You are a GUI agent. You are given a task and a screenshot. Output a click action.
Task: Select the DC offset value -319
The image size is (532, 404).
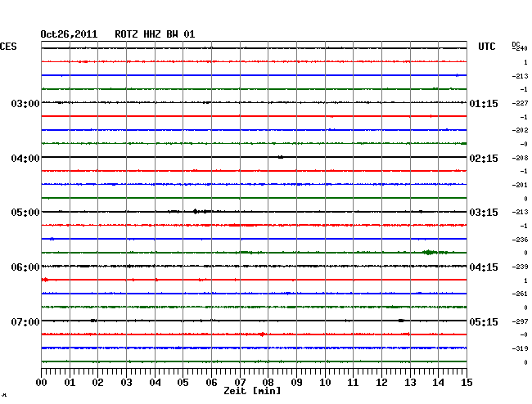tap(520, 348)
